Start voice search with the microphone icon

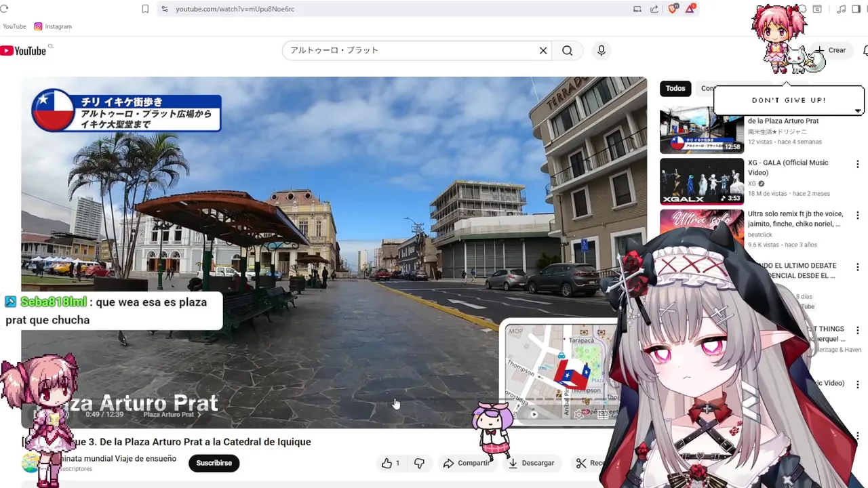click(601, 50)
